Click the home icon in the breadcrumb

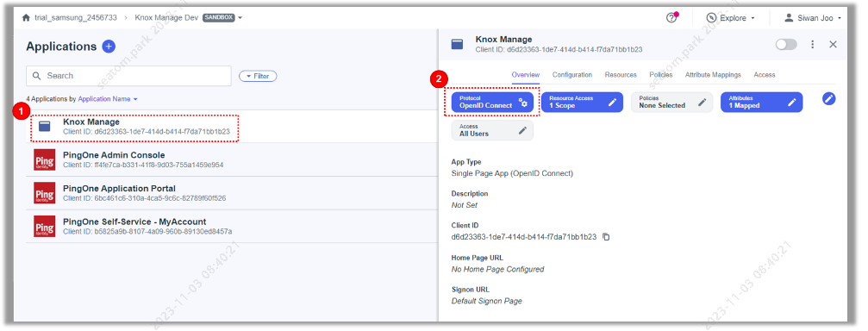click(26, 18)
